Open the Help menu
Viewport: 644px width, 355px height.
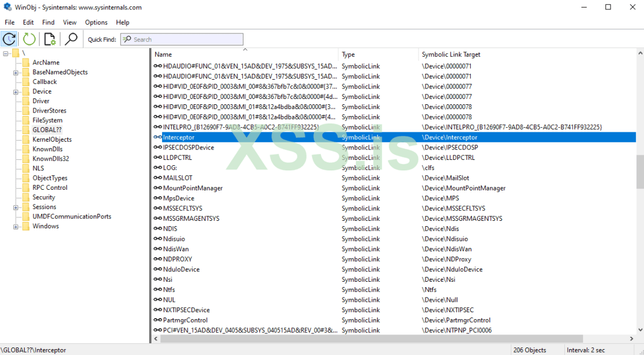pos(122,22)
